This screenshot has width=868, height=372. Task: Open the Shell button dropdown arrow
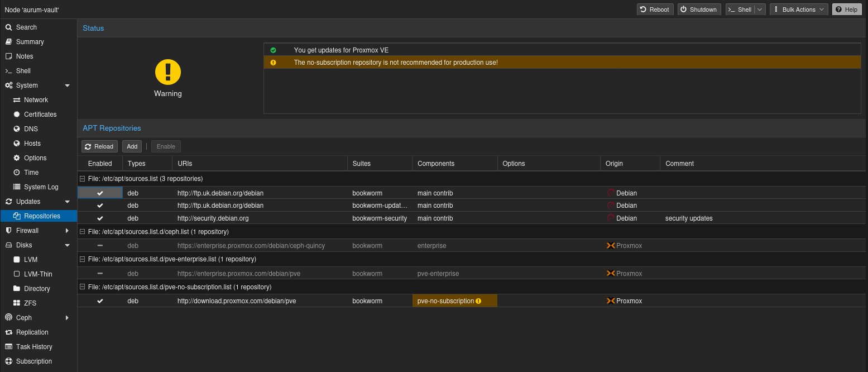coord(760,9)
